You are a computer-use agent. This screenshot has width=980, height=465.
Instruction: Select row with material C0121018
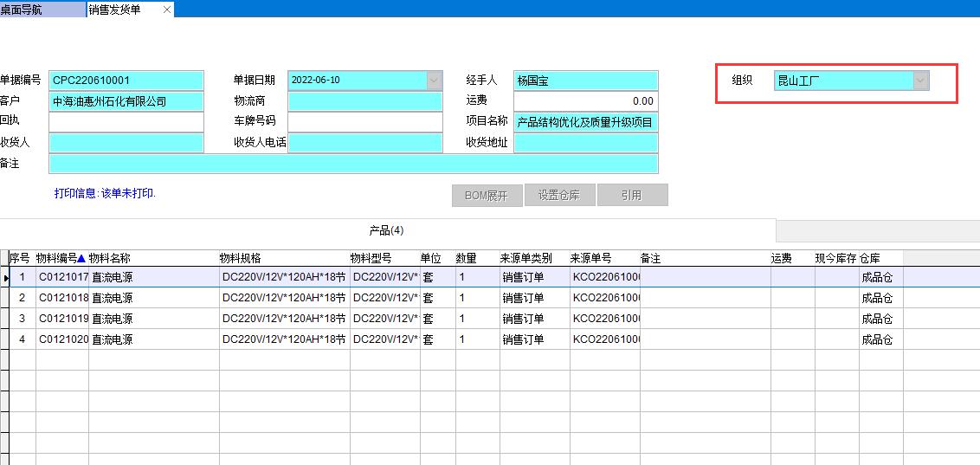[x=63, y=298]
